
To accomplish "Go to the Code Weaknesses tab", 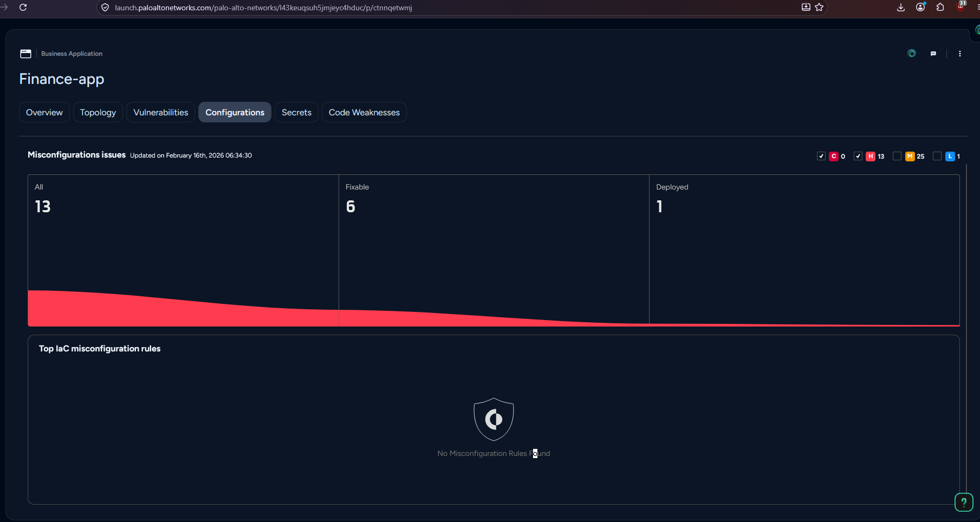I will 365,112.
